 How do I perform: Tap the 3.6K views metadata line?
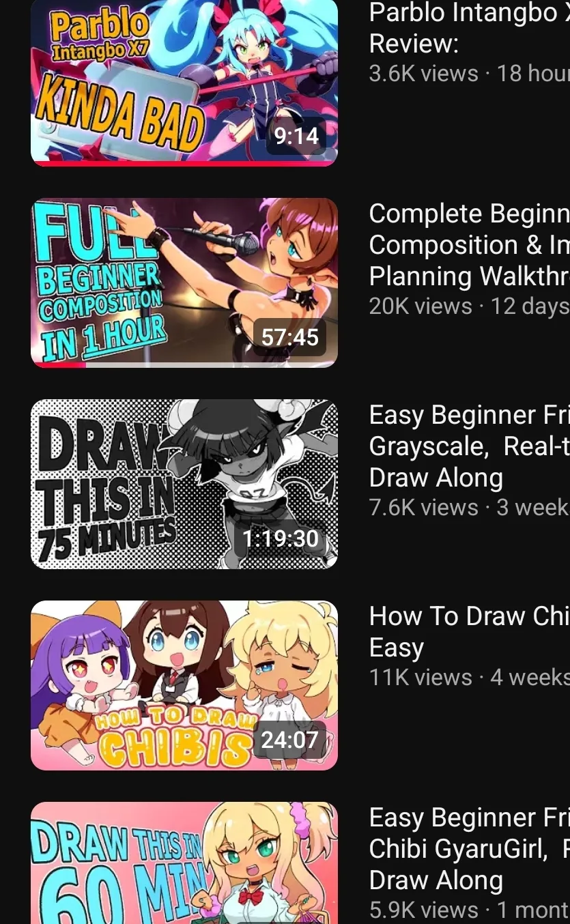click(470, 73)
